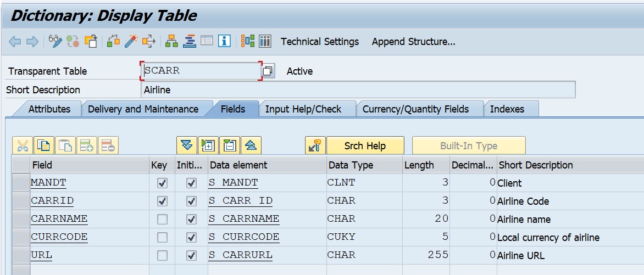Open the S_CARR_ID data element link

click(240, 201)
